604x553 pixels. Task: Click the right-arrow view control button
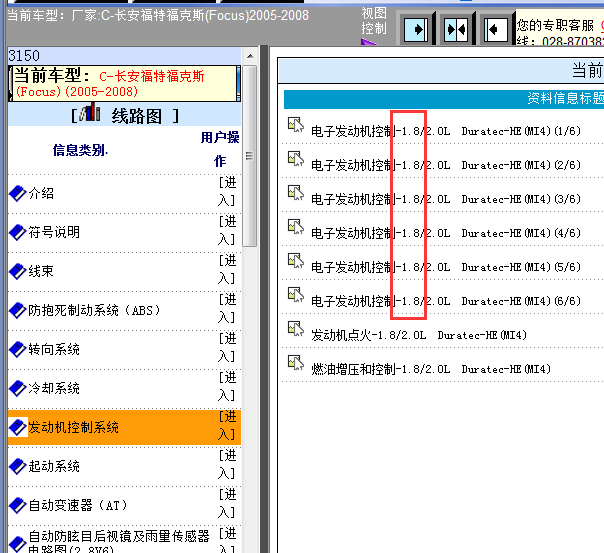coord(416,29)
